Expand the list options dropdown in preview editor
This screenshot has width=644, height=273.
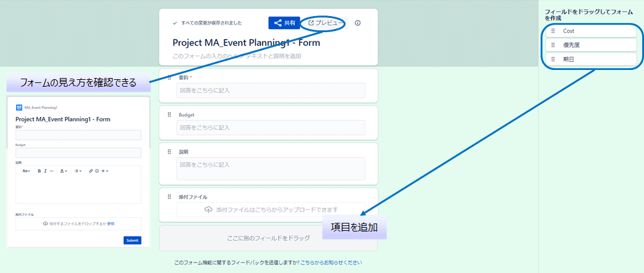[x=78, y=170]
